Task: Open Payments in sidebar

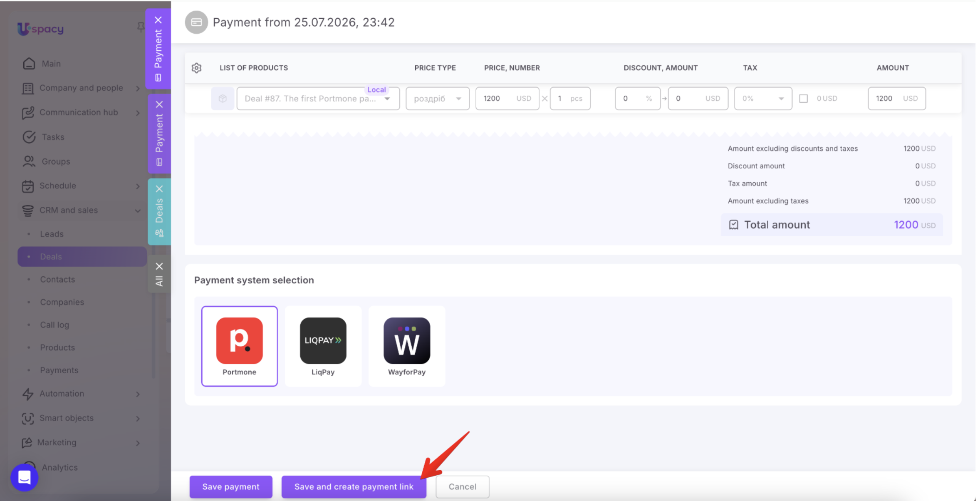Action: pyautogui.click(x=59, y=370)
